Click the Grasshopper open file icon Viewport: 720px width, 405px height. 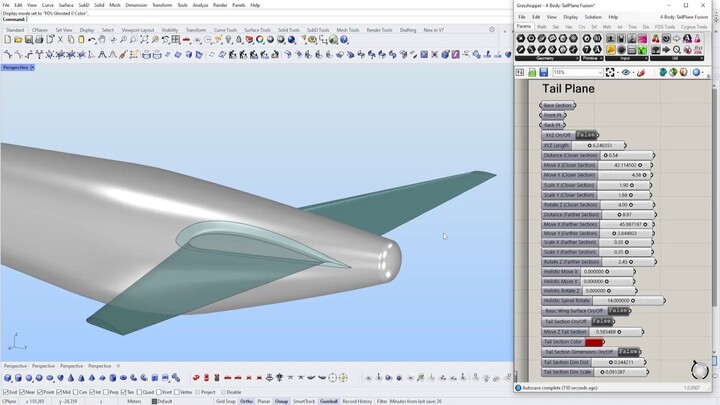[531, 72]
